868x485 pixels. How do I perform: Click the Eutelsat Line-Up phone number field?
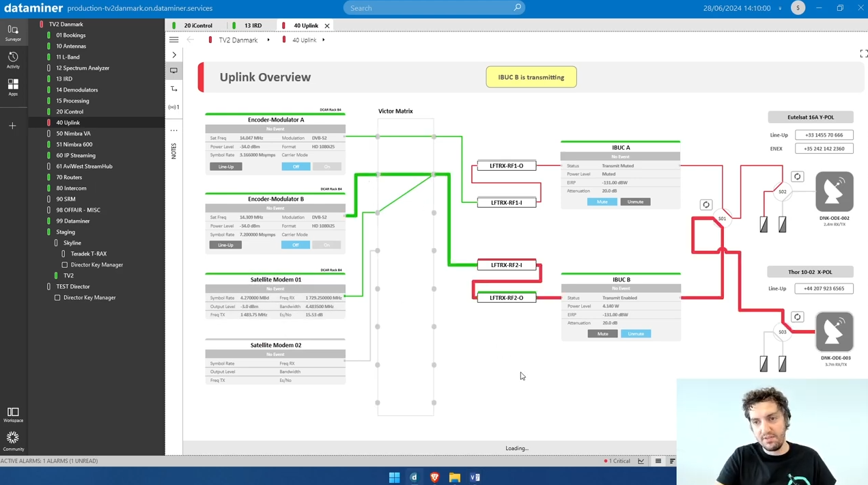(824, 135)
